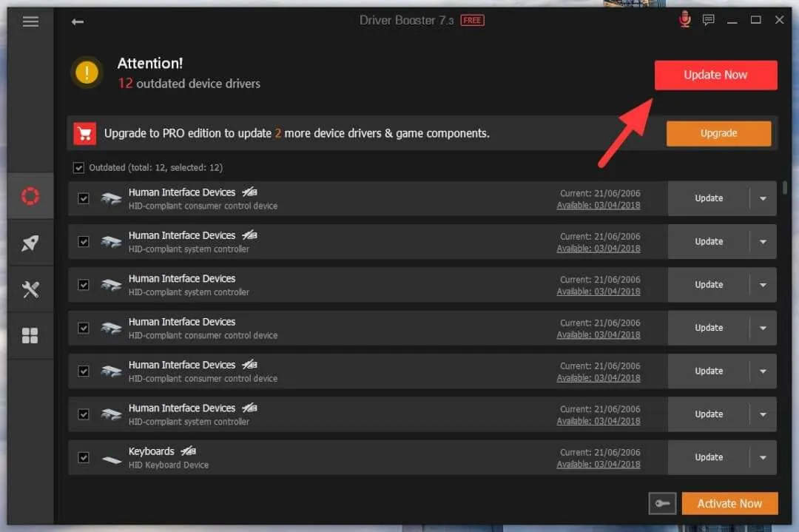Open the Scan section in sidebar
This screenshot has width=799, height=532.
(x=30, y=196)
